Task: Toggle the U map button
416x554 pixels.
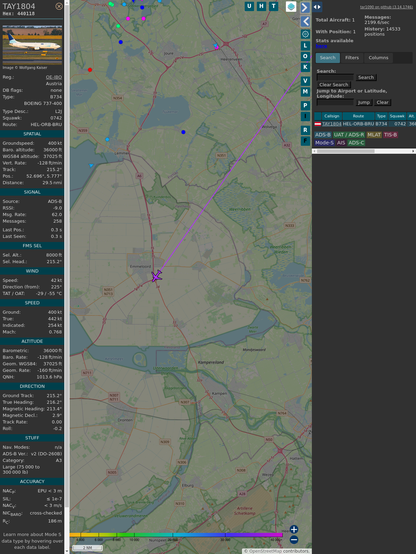Action: click(x=249, y=6)
